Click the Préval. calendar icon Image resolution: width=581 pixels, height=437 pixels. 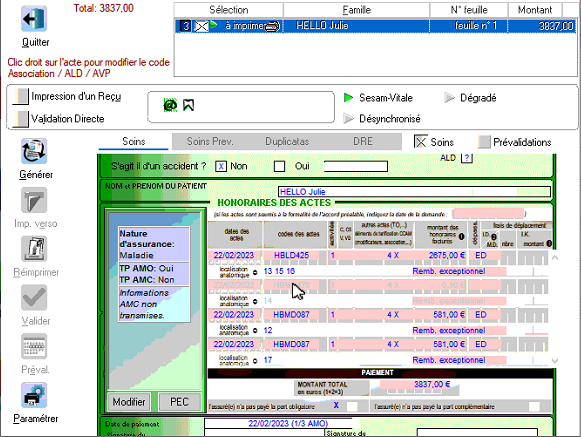pyautogui.click(x=34, y=346)
